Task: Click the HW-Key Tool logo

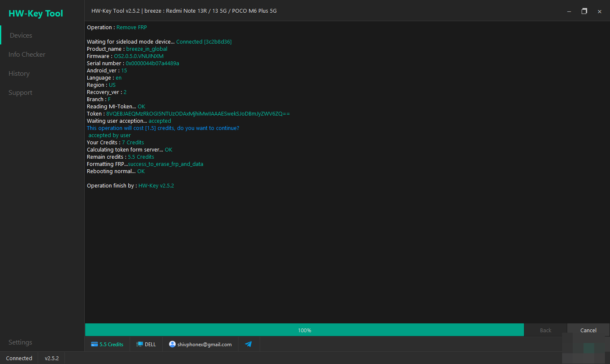Action: (36, 13)
